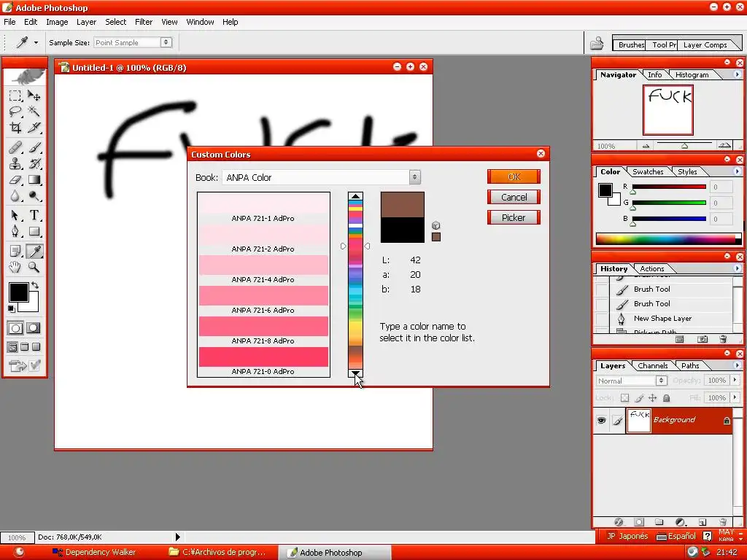Select Full Screen Mode with menu bar
This screenshot has height=560, width=747.
pos(25,347)
